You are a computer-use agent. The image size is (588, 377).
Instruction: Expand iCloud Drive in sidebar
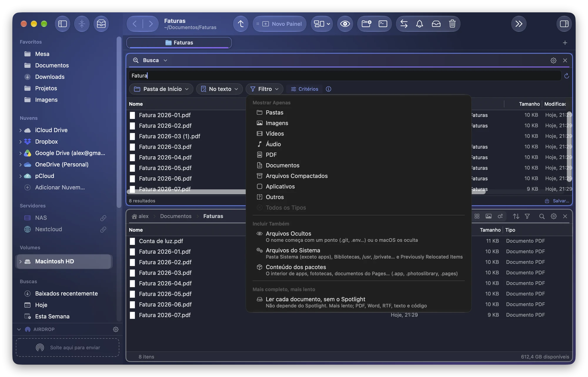tap(20, 130)
